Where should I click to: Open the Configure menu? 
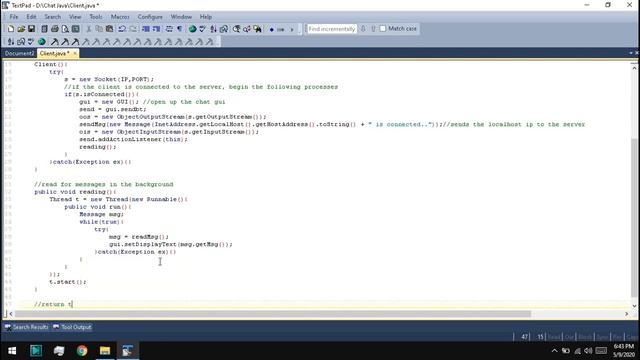150,17
